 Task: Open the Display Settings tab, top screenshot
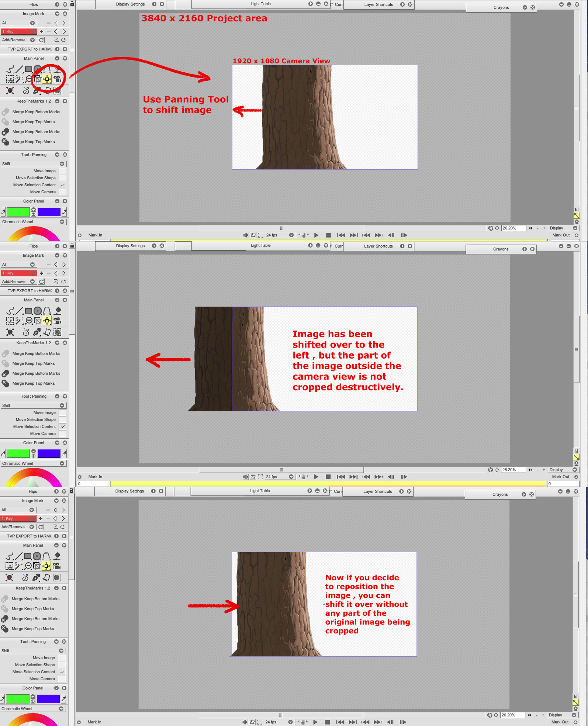tap(130, 4)
